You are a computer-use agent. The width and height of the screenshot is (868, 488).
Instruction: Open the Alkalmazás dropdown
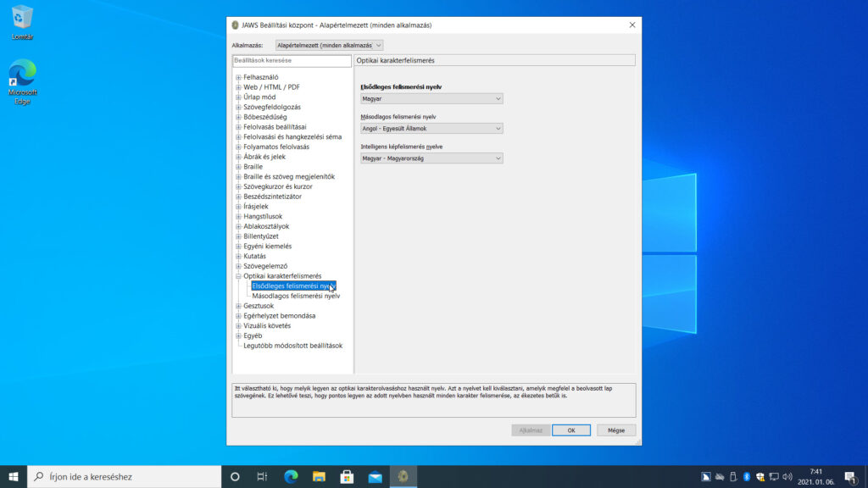329,46
